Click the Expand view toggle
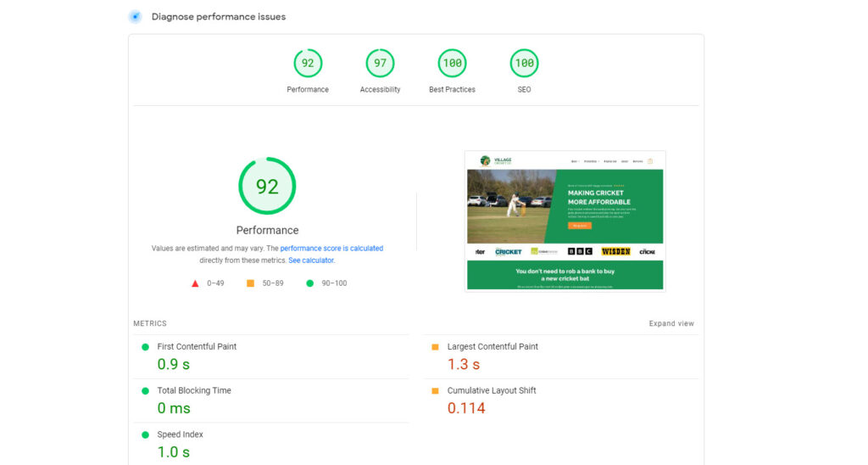The width and height of the screenshot is (868, 465). point(671,323)
